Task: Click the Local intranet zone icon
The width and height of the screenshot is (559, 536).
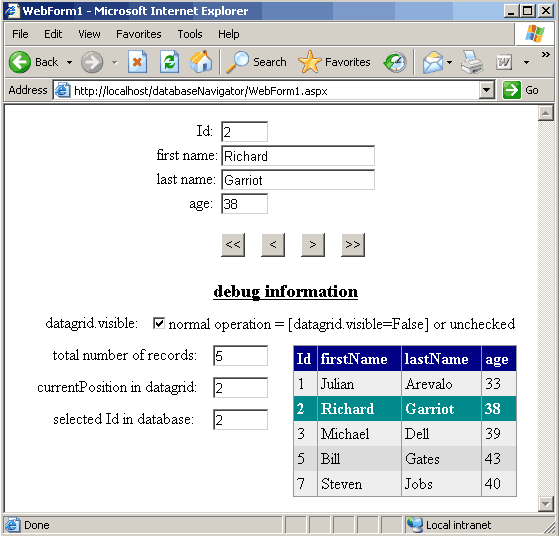Action: (x=415, y=525)
